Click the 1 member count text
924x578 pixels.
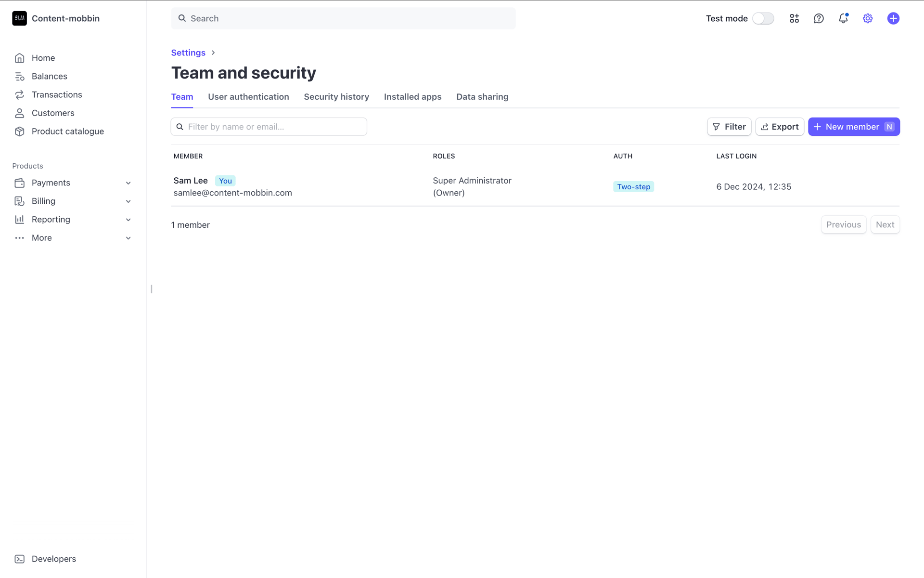point(191,225)
